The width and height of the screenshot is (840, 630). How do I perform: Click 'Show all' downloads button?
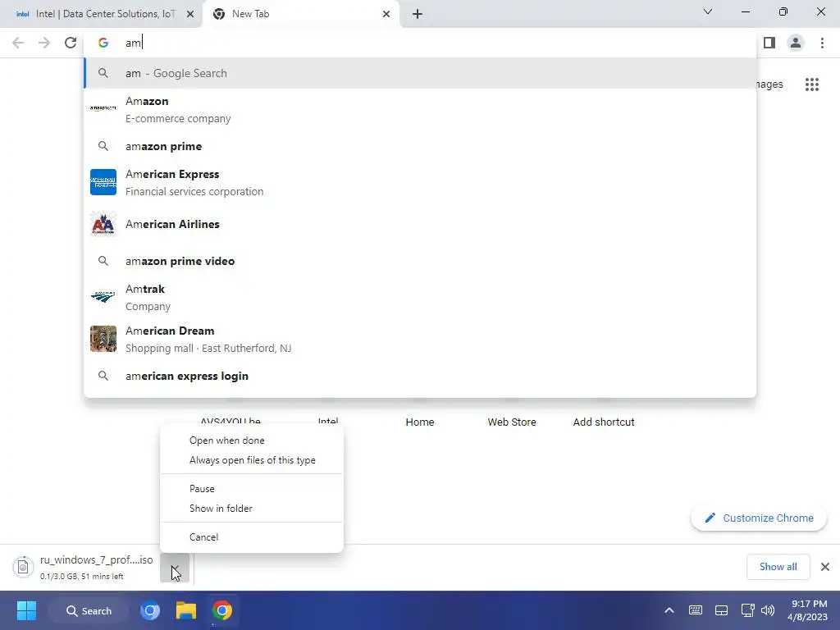[778, 567]
